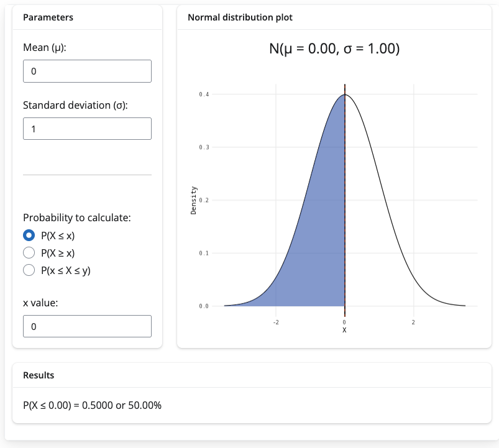Screen dimensions: 499x448
Task: Click the Mean (μ) input field
Action: [x=87, y=71]
